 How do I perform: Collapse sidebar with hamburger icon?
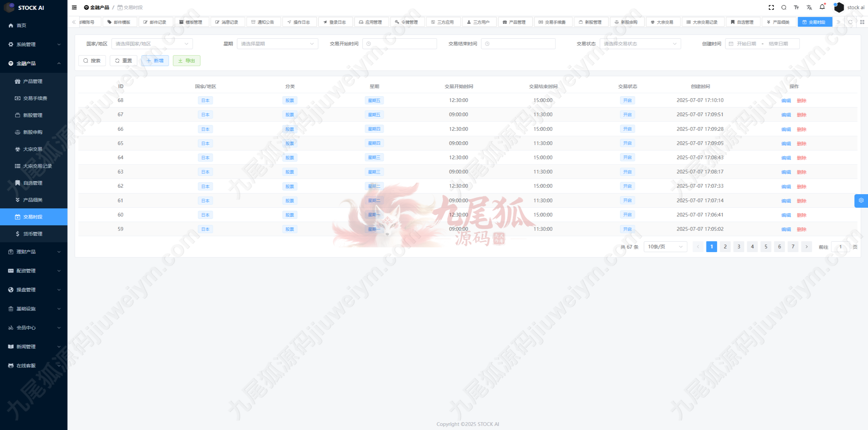click(x=74, y=7)
